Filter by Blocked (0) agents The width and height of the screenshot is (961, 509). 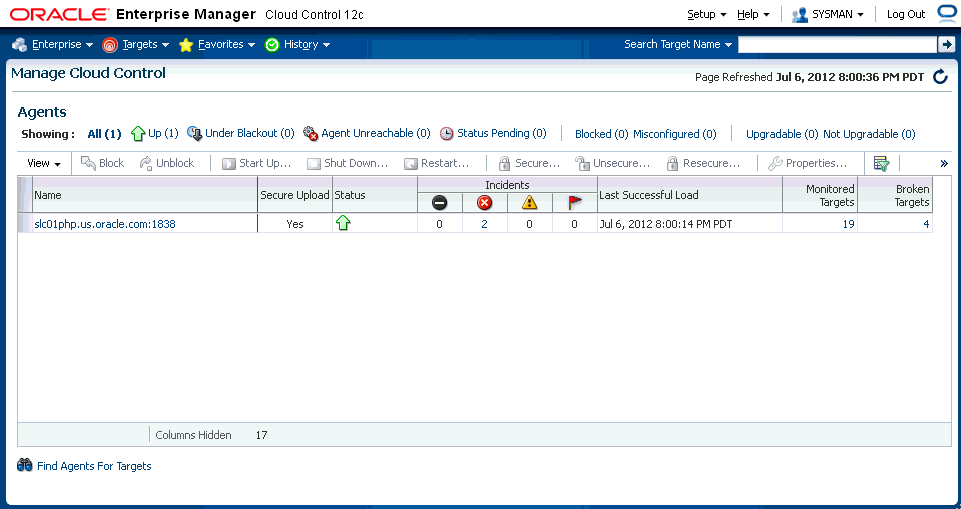pyautogui.click(x=601, y=134)
